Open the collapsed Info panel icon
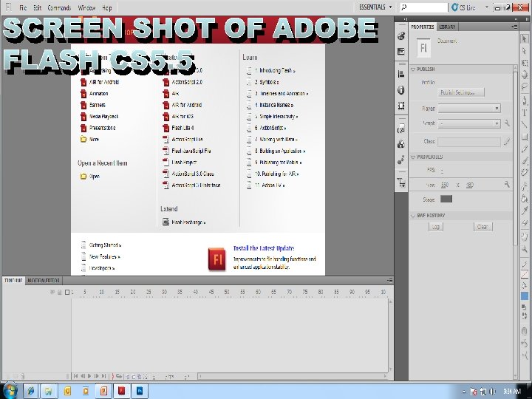 pos(401,90)
